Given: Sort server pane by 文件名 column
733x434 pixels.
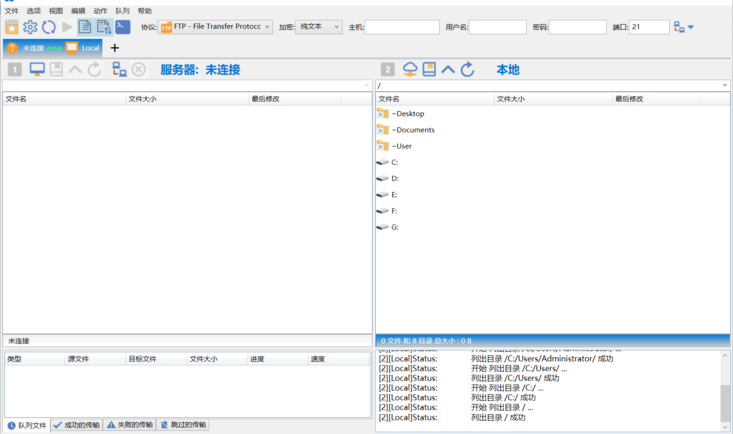Looking at the screenshot, I should [x=65, y=99].
